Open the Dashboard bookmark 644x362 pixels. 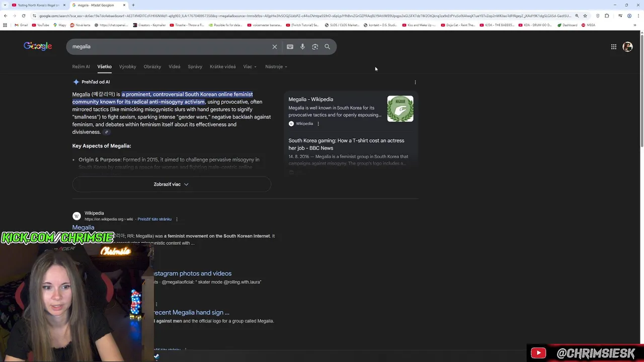567,25
